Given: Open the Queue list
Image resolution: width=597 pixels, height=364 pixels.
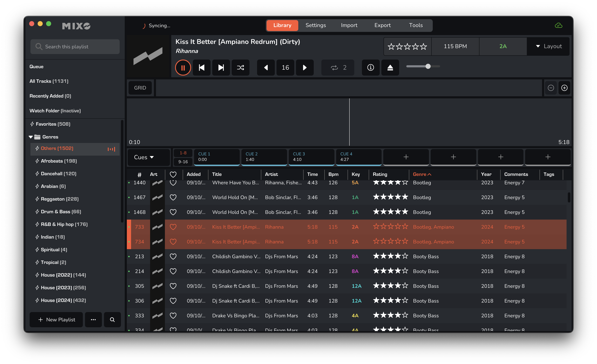Looking at the screenshot, I should [x=36, y=67].
